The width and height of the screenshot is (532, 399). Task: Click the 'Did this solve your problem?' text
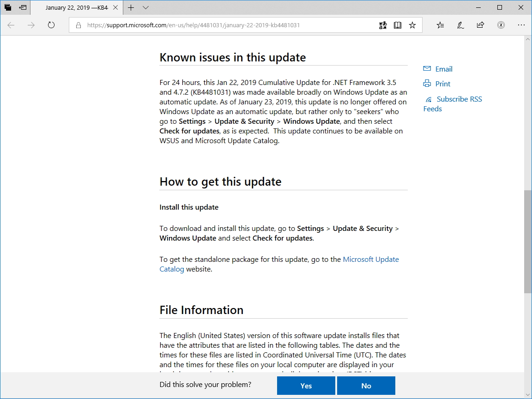205,384
